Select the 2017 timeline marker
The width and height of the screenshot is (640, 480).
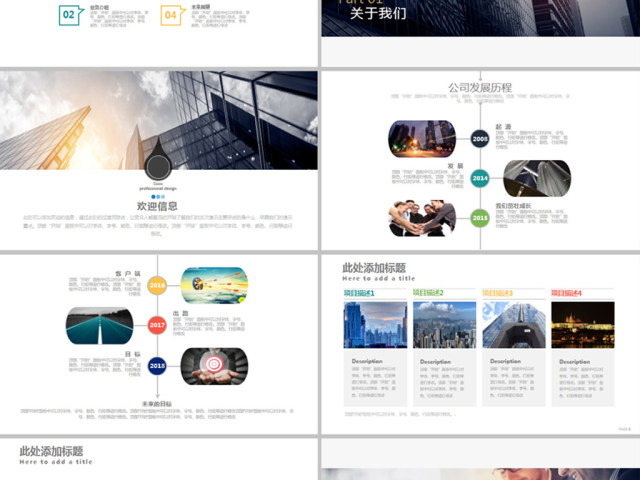pyautogui.click(x=157, y=325)
